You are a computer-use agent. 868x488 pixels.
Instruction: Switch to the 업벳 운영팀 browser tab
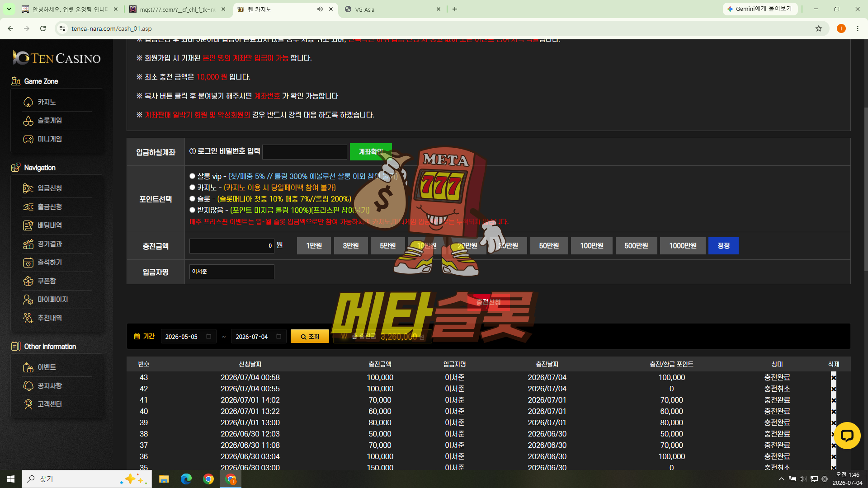point(70,9)
